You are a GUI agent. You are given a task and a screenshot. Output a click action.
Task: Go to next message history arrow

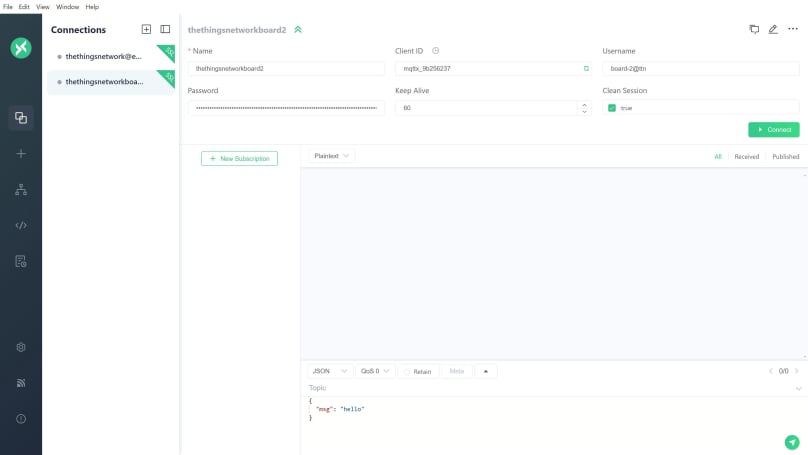tap(797, 371)
